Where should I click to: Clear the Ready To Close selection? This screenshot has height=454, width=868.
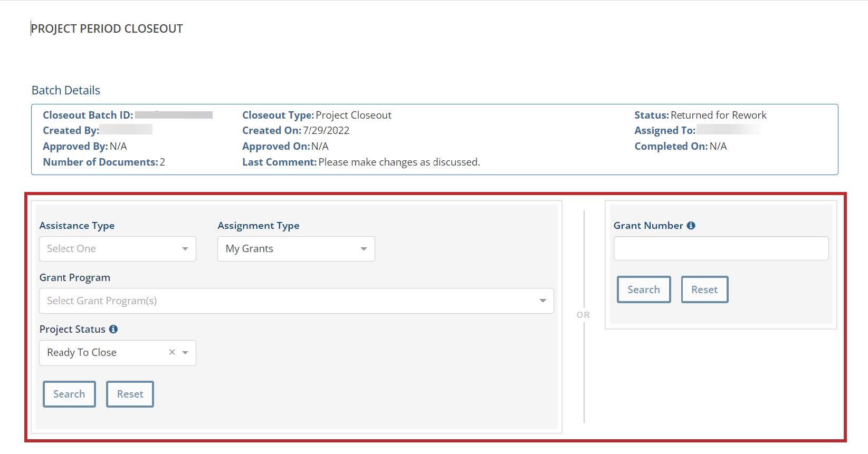pyautogui.click(x=172, y=352)
